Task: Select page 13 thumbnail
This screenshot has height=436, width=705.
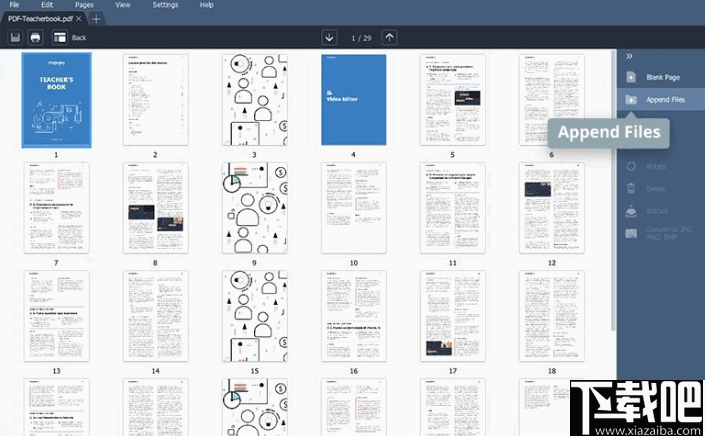Action: 57,316
